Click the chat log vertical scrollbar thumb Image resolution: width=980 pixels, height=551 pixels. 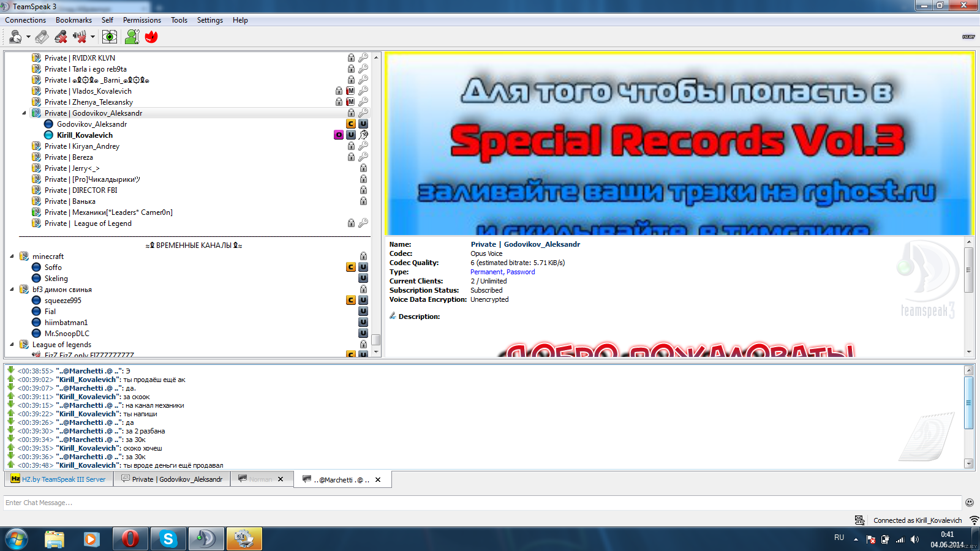click(969, 403)
